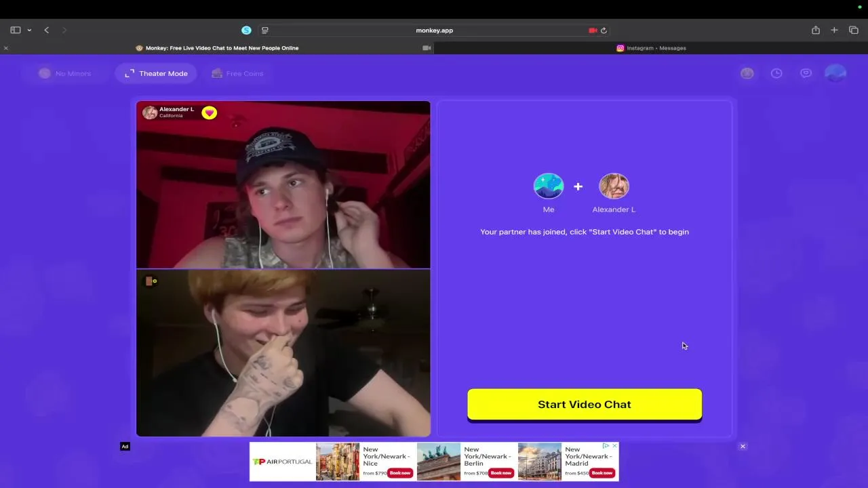This screenshot has width=868, height=488.
Task: Open Free Coins
Action: click(x=237, y=73)
